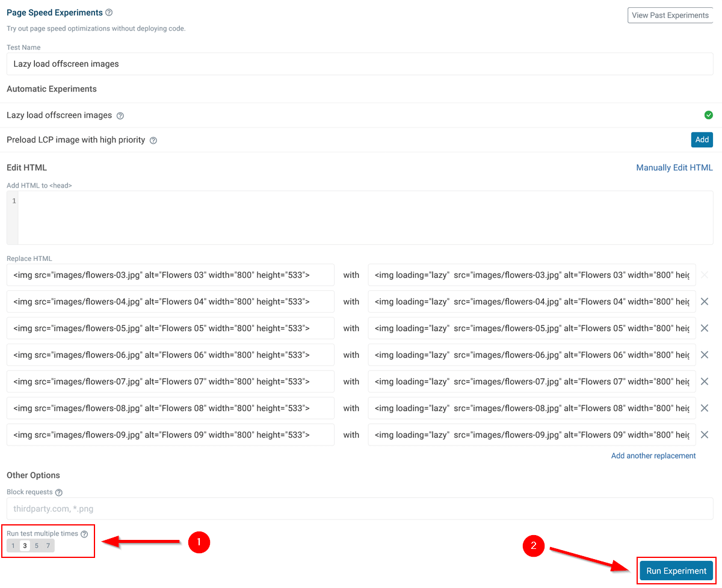This screenshot has height=588, width=722.
Task: Remove the flowers-06 replacement row
Action: (x=705, y=355)
